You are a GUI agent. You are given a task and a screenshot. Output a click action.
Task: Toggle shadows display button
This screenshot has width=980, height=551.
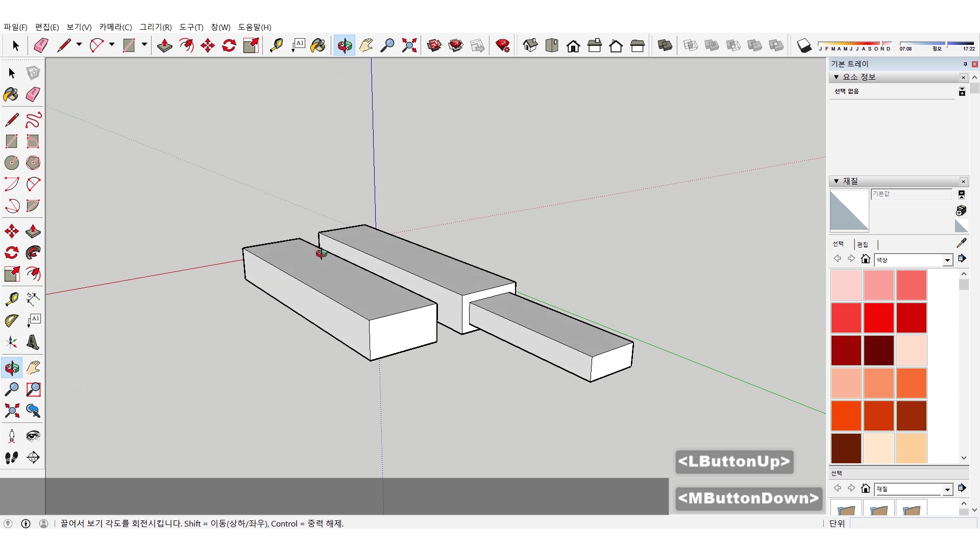pos(804,46)
